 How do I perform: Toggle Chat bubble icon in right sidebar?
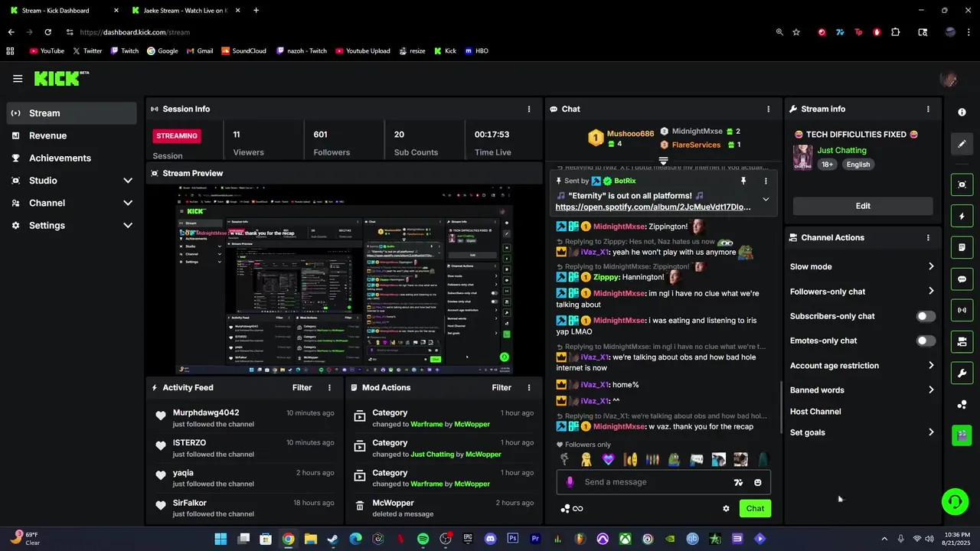[962, 279]
